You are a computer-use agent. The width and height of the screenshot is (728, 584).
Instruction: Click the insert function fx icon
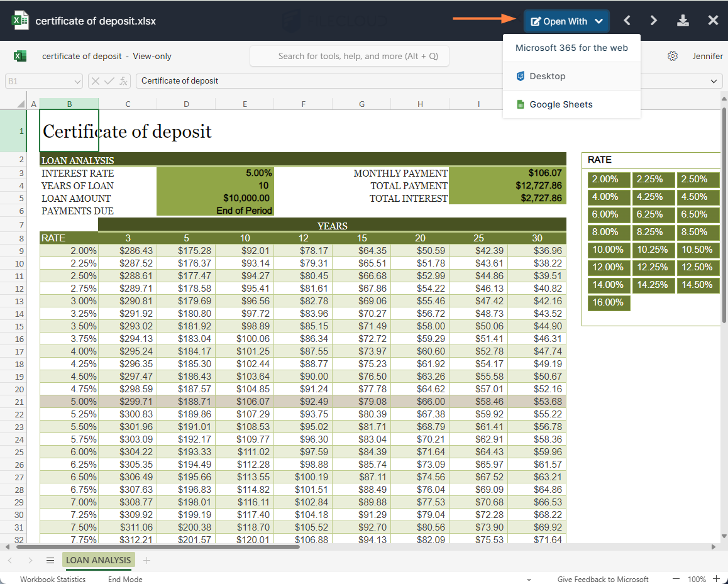click(124, 80)
